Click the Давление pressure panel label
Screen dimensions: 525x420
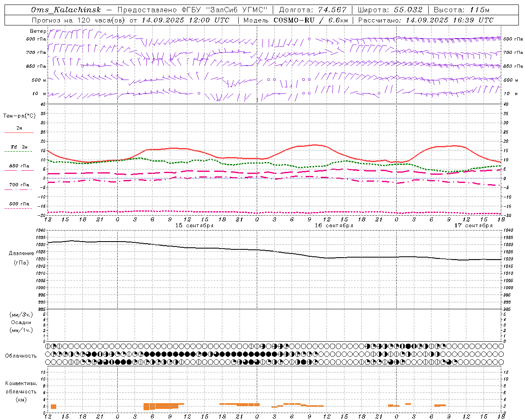21,253
